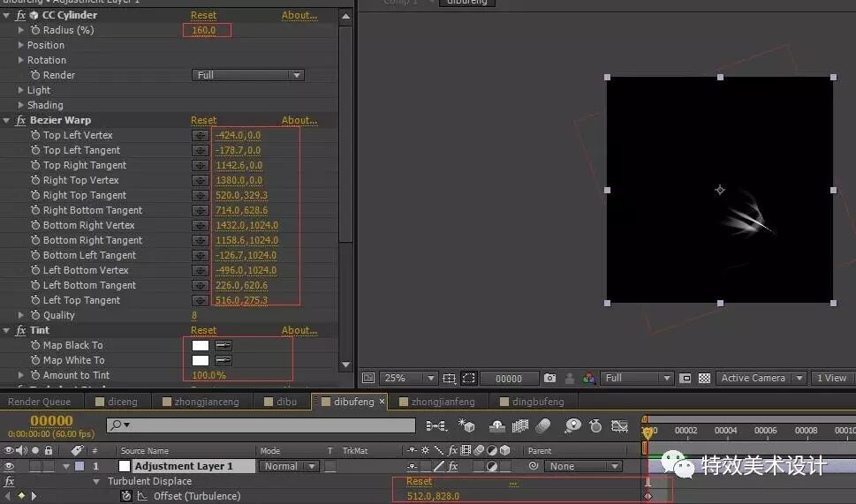Toggle the Left Top Tangent stopwatch

[35, 300]
